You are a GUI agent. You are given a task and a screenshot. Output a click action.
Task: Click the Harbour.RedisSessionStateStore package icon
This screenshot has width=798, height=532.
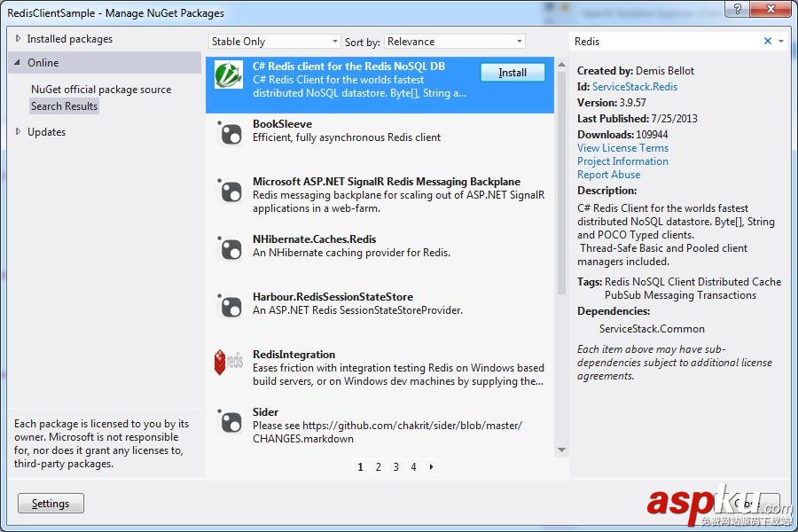230,306
